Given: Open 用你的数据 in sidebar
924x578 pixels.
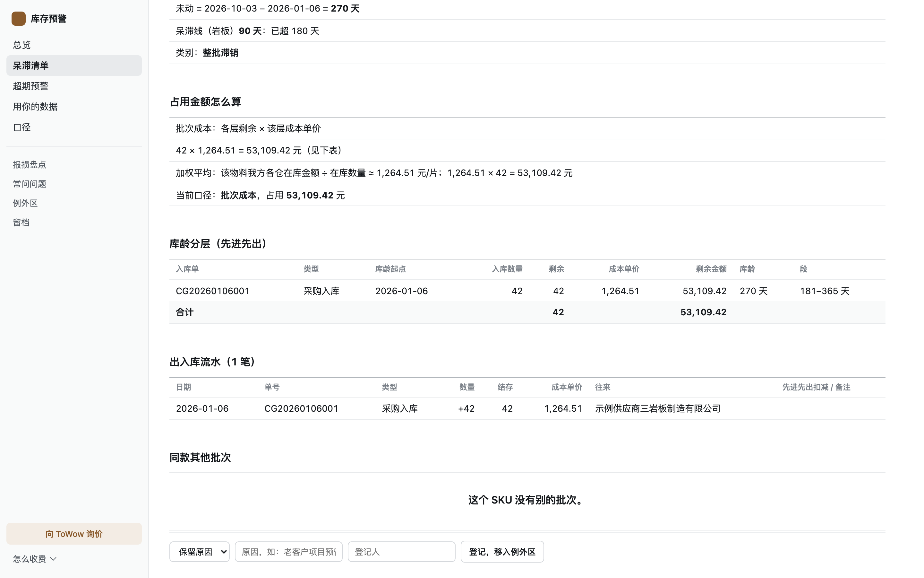Looking at the screenshot, I should pos(74,107).
